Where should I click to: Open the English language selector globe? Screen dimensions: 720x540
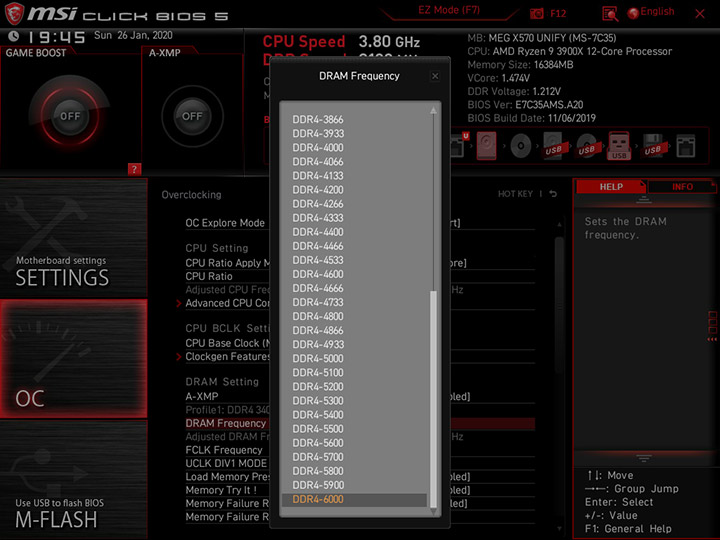633,13
